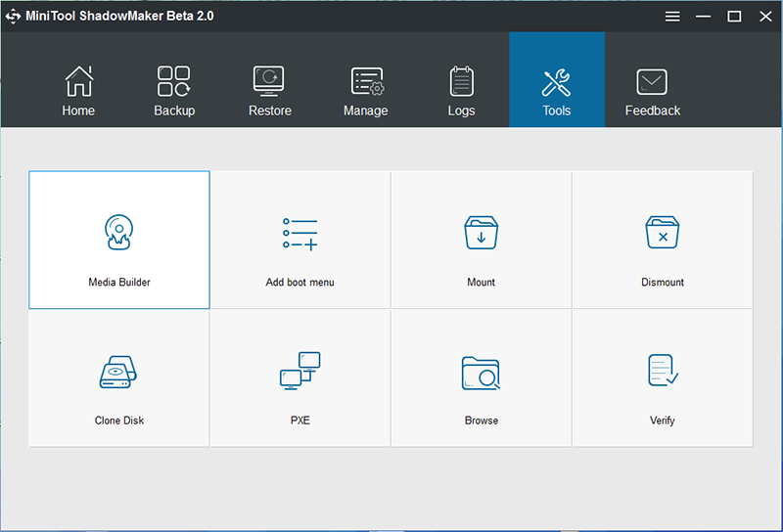The height and width of the screenshot is (532, 783).
Task: Minimize the ShadowMaker window
Action: 704,17
